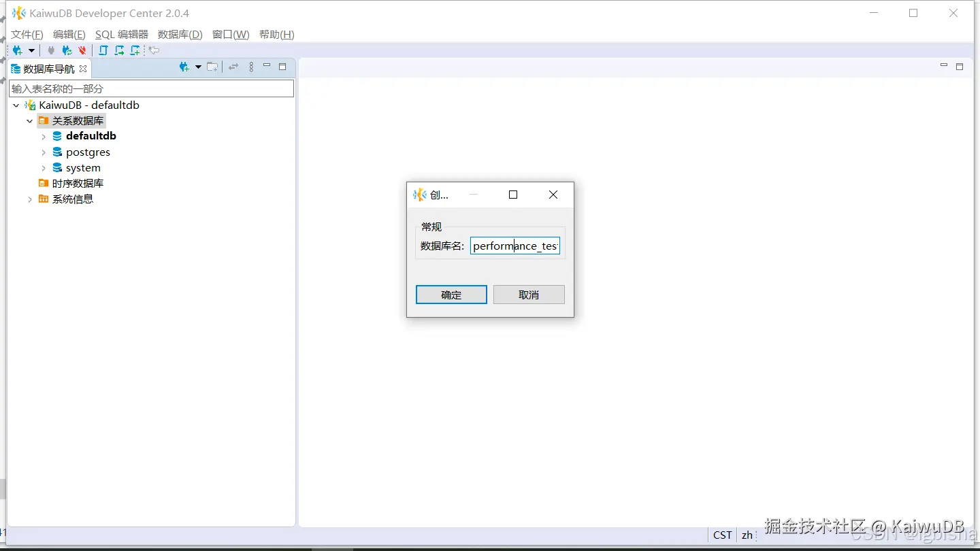Click the 数据库名 text field in dialog
Image resolution: width=980 pixels, height=551 pixels.
pos(515,246)
